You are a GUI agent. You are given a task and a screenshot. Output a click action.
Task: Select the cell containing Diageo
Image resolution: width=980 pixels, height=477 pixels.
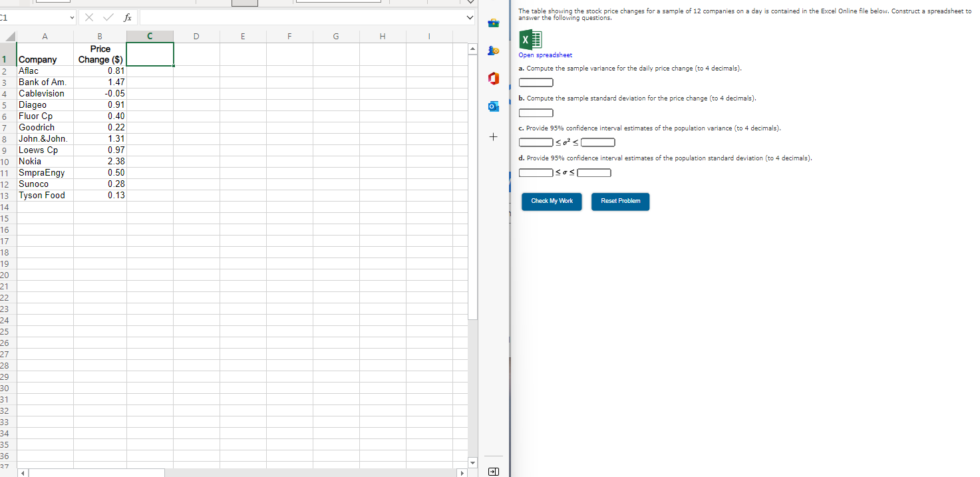click(x=45, y=104)
